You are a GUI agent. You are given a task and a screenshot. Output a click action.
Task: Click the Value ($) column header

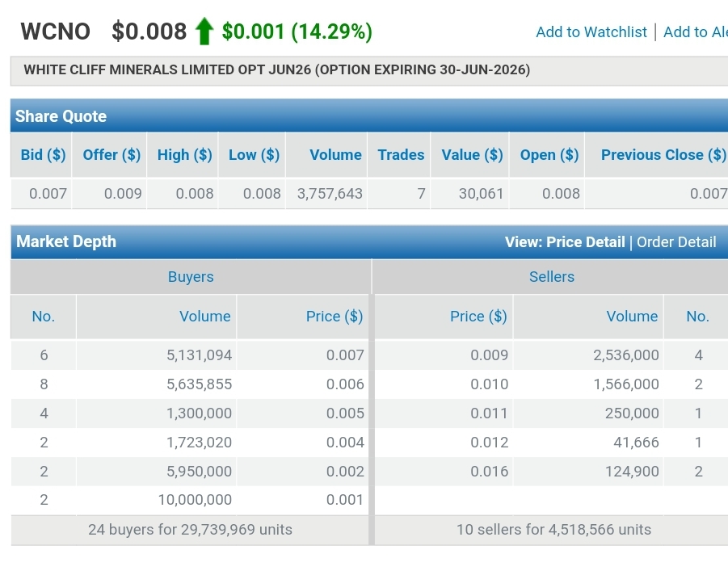click(472, 154)
